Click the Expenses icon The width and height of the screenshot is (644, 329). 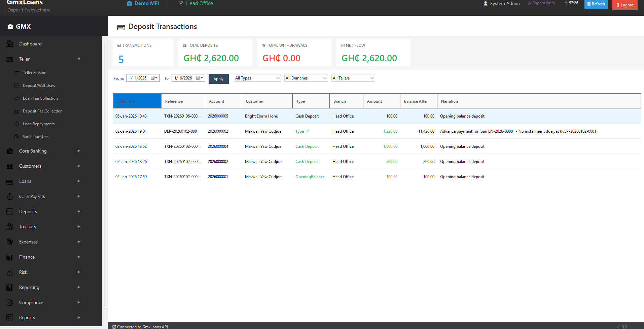pos(10,242)
